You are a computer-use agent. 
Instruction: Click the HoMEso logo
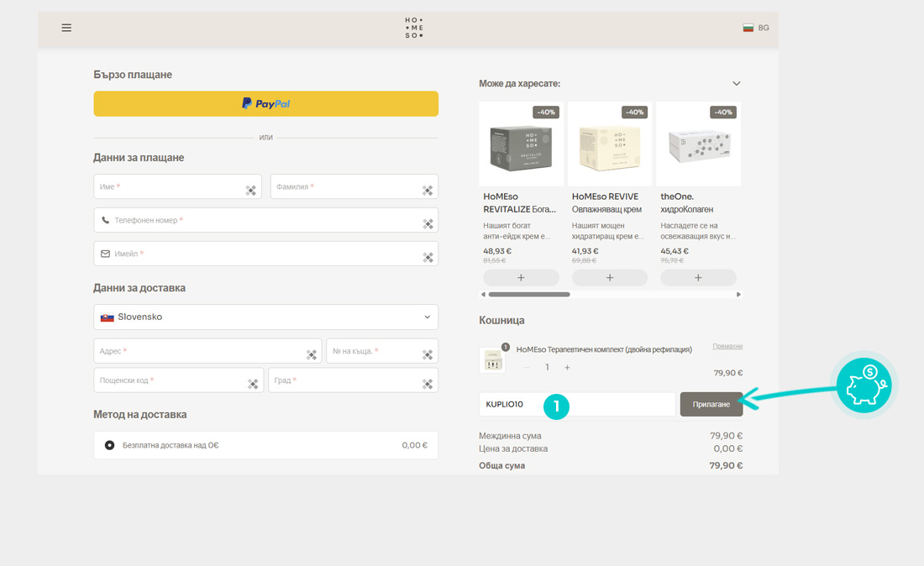tap(413, 28)
